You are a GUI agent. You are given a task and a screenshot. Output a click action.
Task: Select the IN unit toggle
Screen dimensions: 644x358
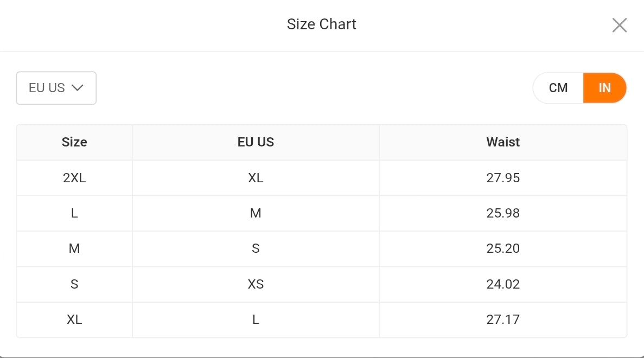point(604,88)
